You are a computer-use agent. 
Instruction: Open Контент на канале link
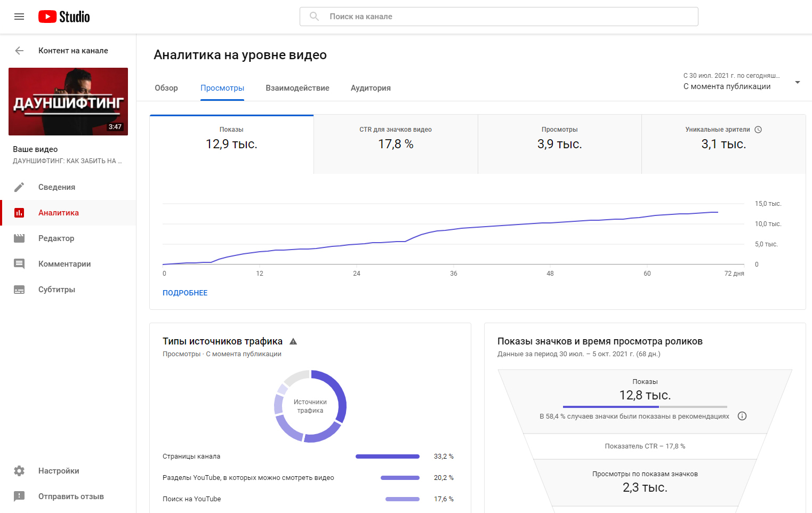(73, 51)
